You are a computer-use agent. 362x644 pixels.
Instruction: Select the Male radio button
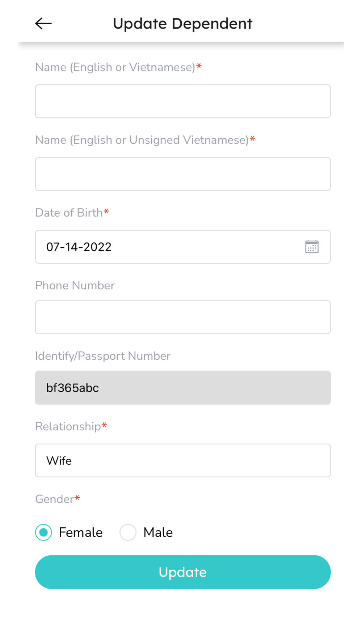(x=128, y=532)
